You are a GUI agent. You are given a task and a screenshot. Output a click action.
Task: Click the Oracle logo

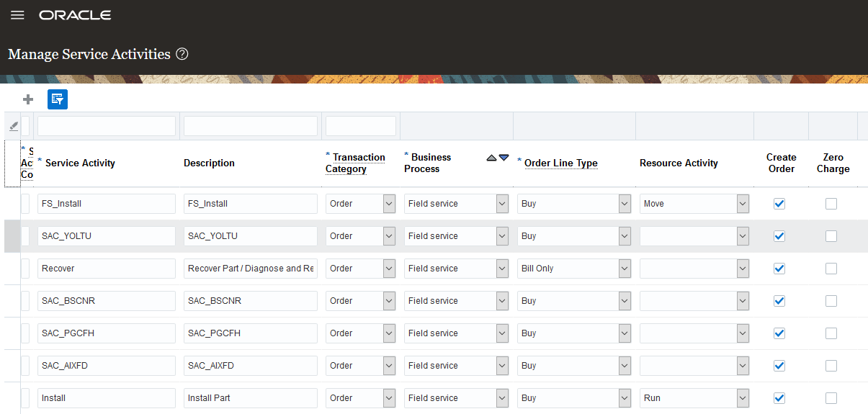75,15
